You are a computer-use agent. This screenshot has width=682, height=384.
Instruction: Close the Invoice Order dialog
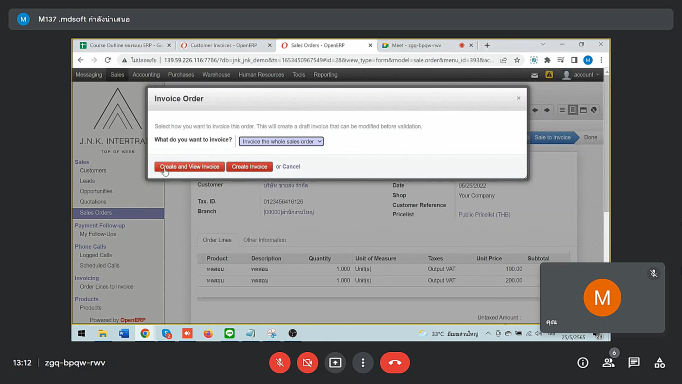click(518, 98)
